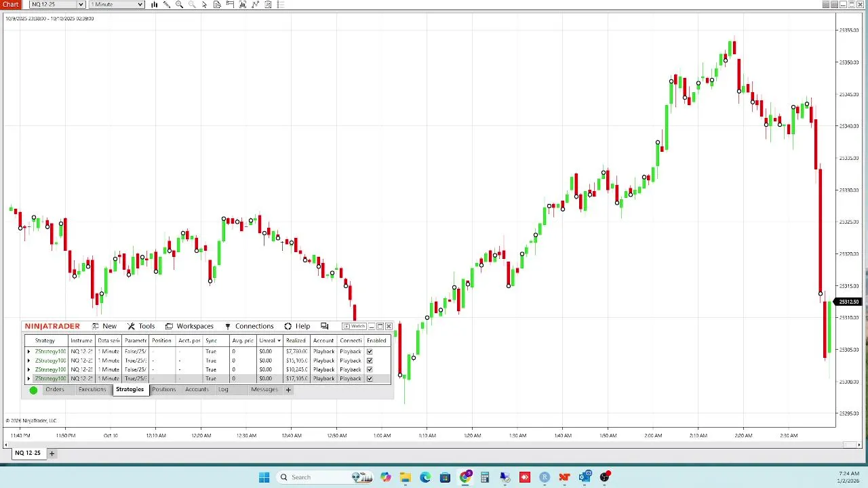
Task: Expand the strategy row with $15,105 realized
Action: 28,361
